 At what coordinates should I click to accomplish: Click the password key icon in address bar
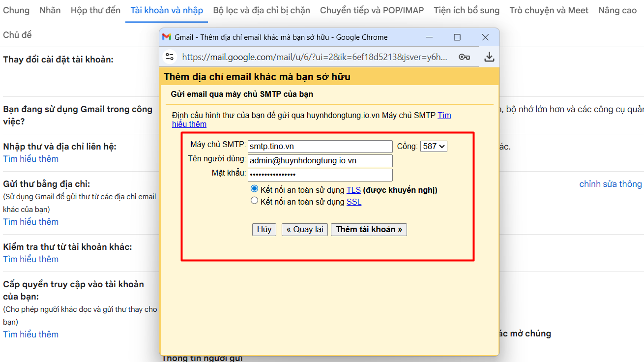(x=464, y=57)
